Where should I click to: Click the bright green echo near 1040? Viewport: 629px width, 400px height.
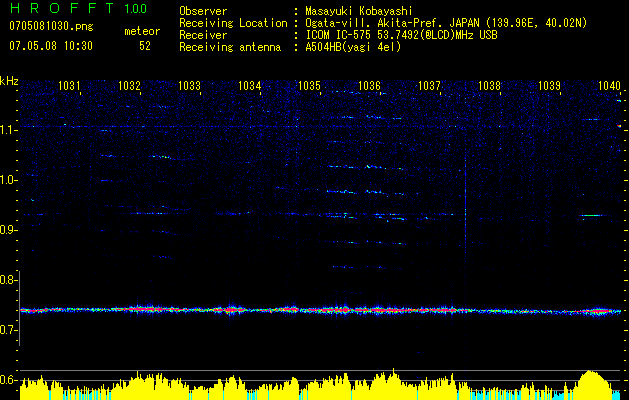592,216
